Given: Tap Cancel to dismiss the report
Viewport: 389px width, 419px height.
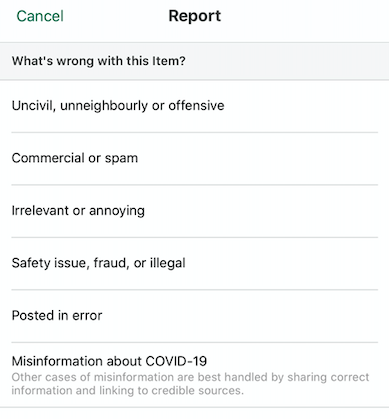Looking at the screenshot, I should 40,16.
